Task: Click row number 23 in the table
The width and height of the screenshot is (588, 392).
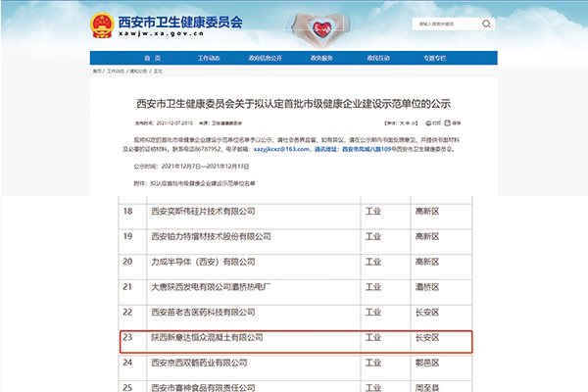Action: point(127,337)
